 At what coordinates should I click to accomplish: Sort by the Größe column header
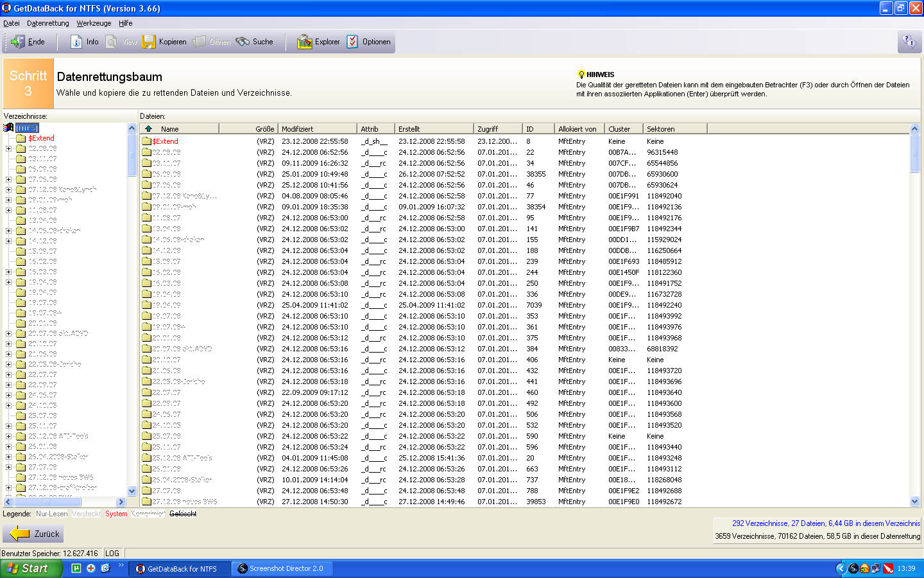(x=248, y=128)
